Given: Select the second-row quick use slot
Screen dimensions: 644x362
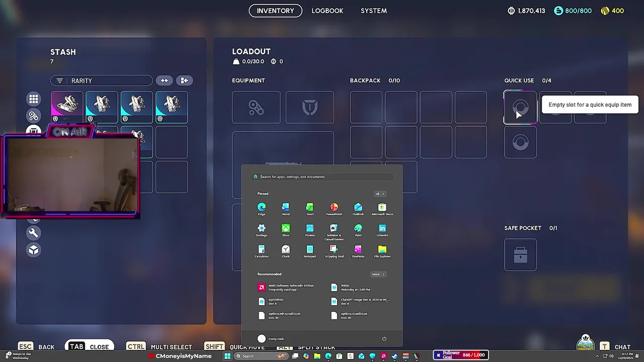Looking at the screenshot, I should click(520, 142).
